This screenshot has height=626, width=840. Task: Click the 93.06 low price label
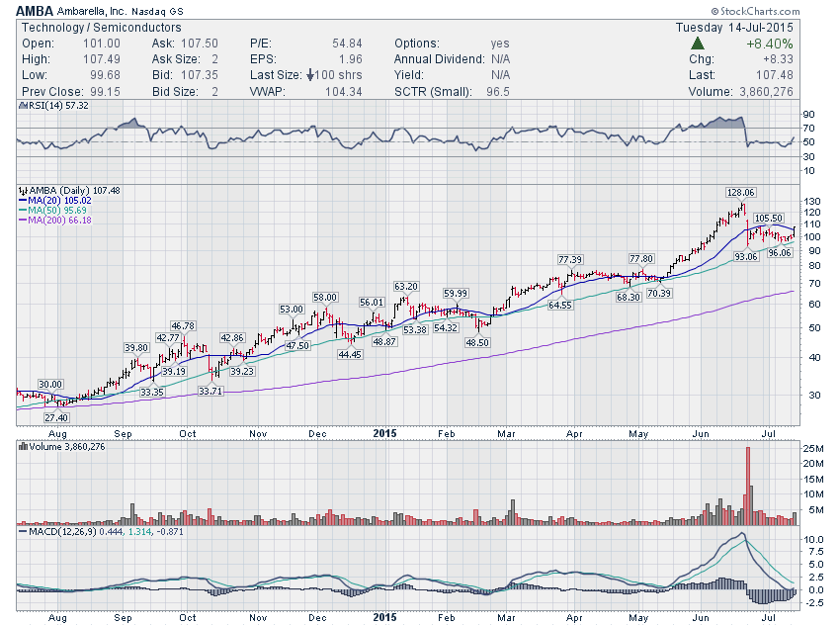pos(746,257)
